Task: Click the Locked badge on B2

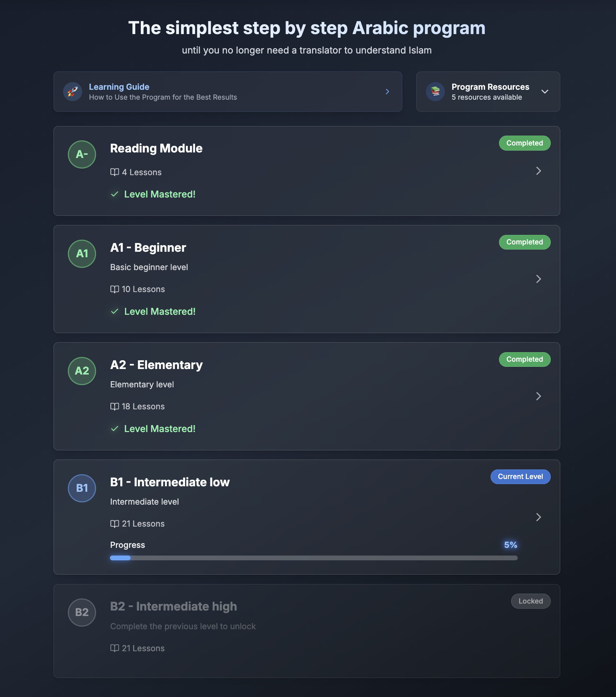Action: tap(531, 601)
